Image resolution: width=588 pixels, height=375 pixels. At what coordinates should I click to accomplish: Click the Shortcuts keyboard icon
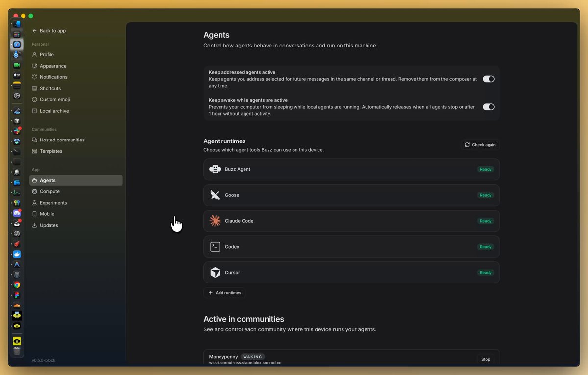coord(34,89)
